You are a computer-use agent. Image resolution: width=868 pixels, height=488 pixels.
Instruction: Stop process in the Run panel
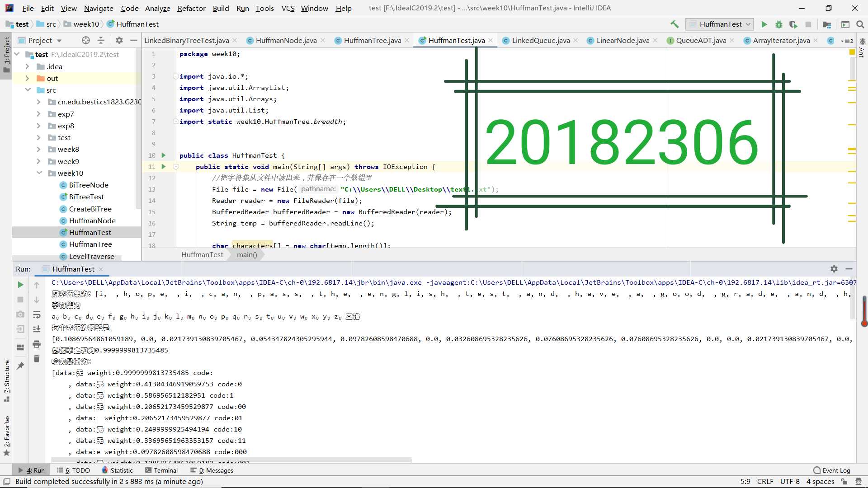point(20,300)
